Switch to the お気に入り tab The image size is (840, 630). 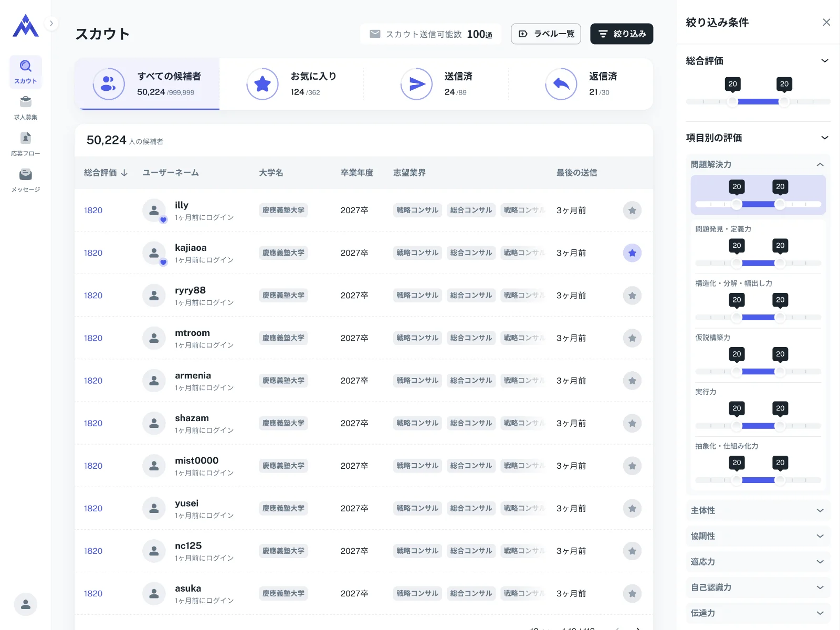(291, 84)
